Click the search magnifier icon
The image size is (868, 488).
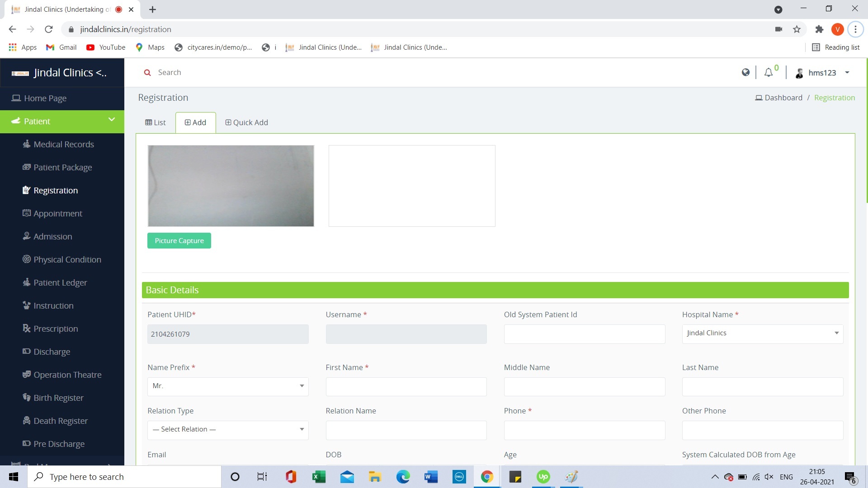pyautogui.click(x=147, y=73)
